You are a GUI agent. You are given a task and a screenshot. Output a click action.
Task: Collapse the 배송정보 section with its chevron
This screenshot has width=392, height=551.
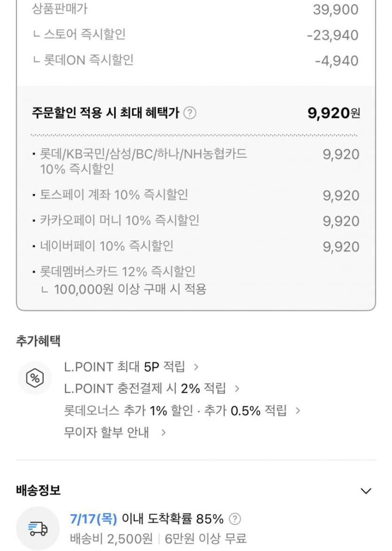click(x=365, y=491)
